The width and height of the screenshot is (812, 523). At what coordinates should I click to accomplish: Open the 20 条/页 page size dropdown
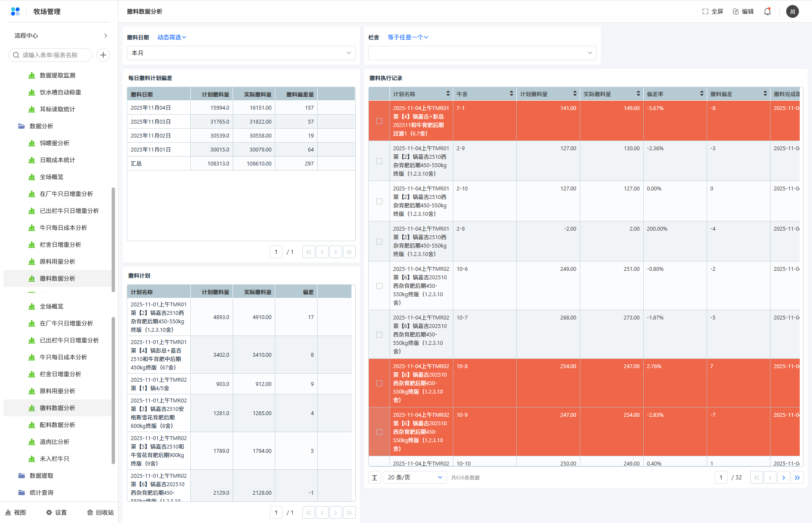(x=414, y=477)
